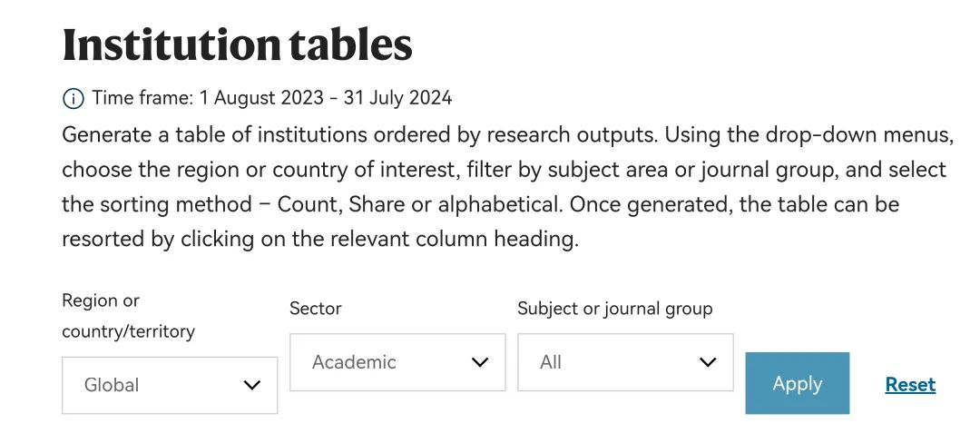Click the 'Global' value text

(112, 385)
